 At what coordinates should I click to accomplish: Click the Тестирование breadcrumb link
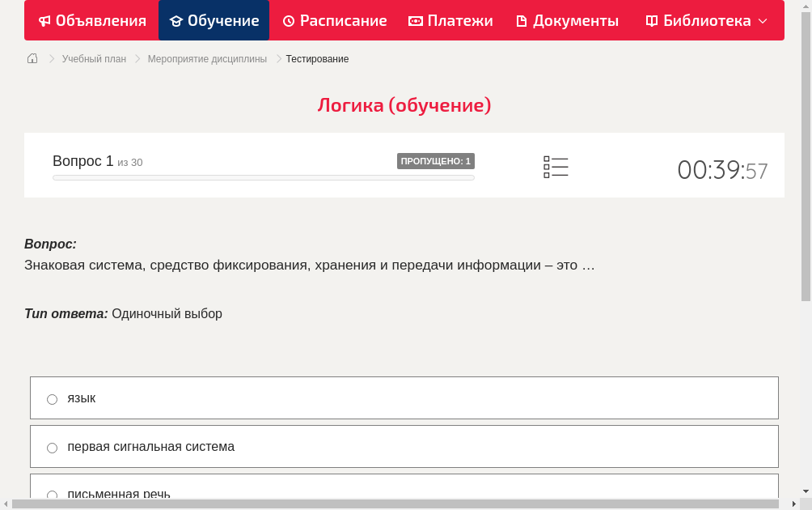coord(316,58)
